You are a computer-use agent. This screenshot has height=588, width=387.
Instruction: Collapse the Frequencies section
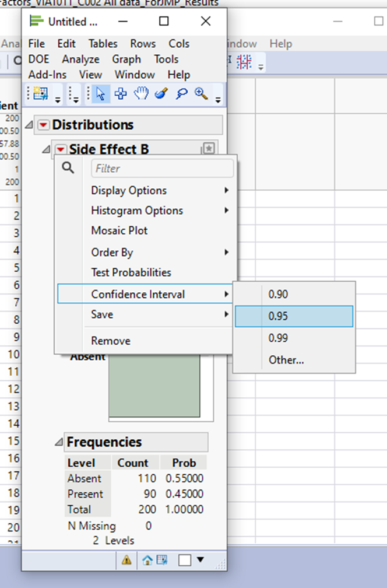pyautogui.click(x=58, y=442)
